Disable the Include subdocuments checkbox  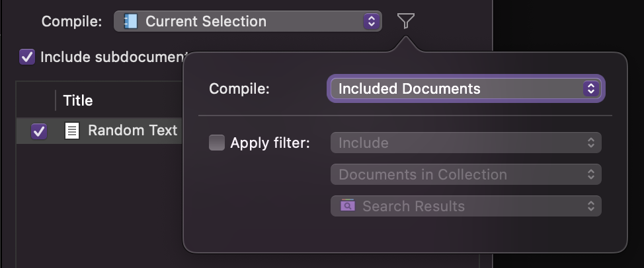point(27,57)
